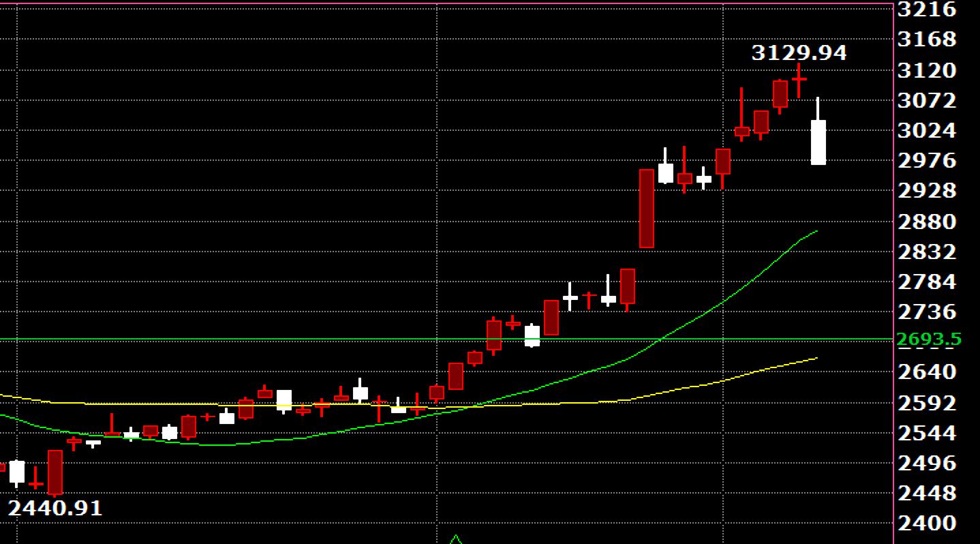
Task: Select the 3120 axis value
Action: 927,70
